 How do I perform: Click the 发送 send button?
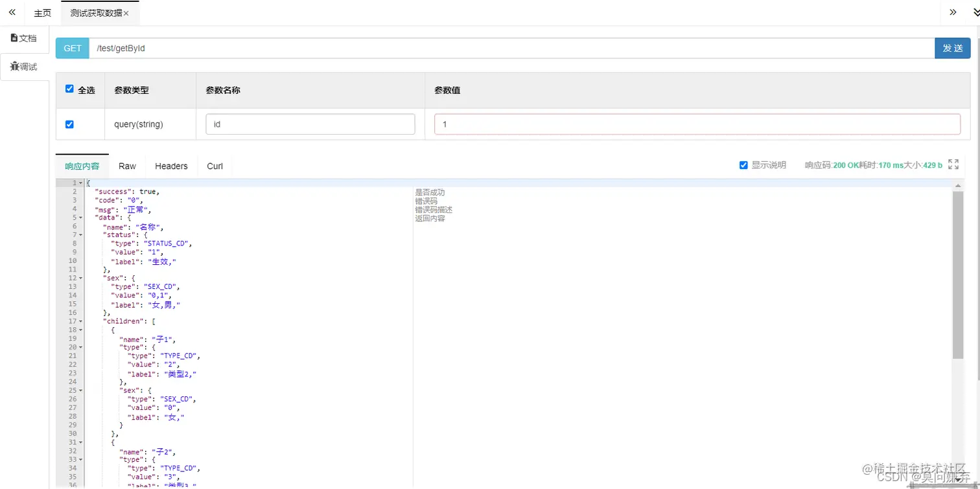(x=952, y=49)
